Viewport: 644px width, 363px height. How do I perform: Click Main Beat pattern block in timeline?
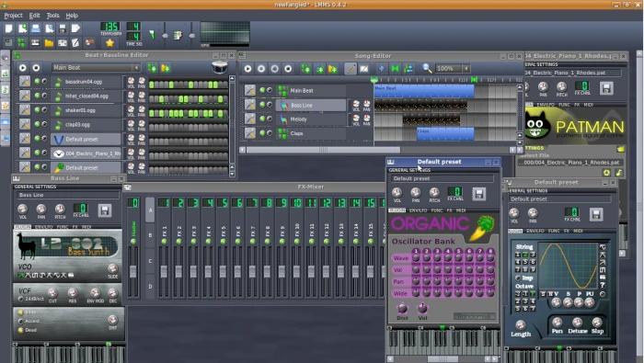(x=424, y=91)
